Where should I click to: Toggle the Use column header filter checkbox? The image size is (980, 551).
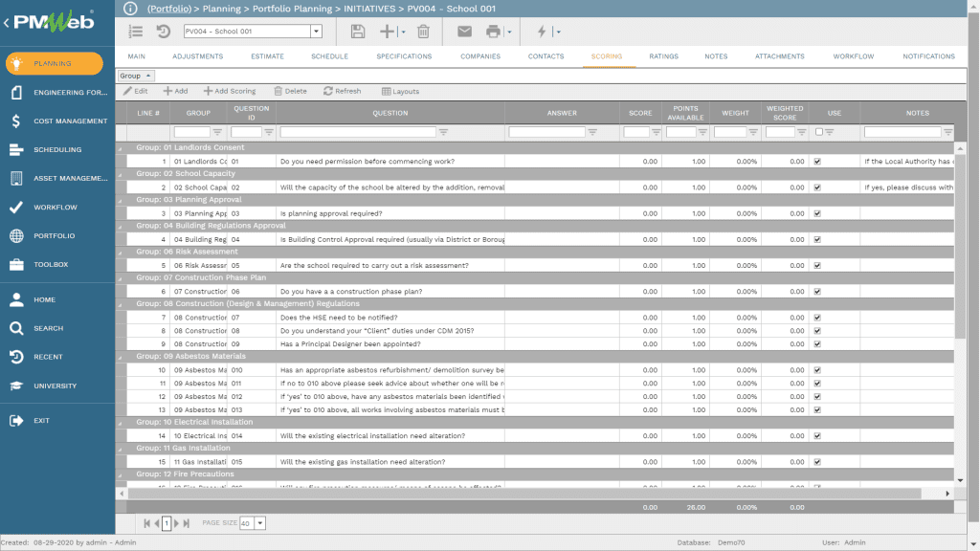(x=817, y=132)
